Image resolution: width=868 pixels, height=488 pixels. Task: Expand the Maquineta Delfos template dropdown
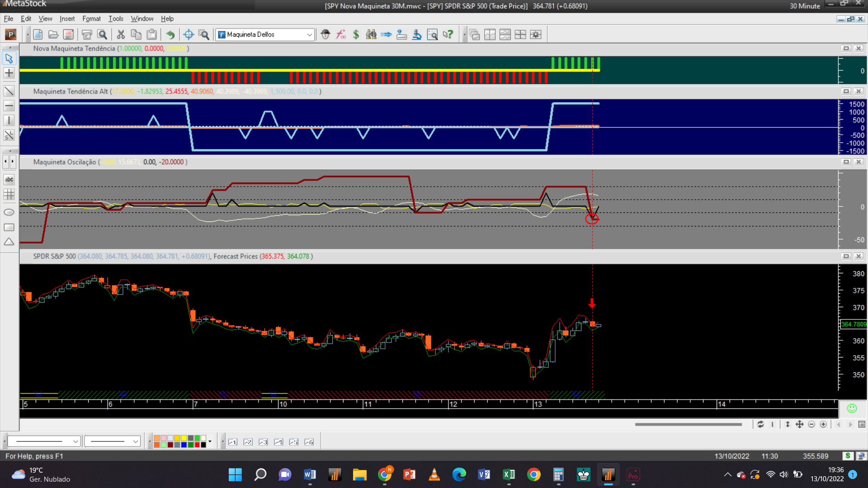pyautogui.click(x=309, y=34)
